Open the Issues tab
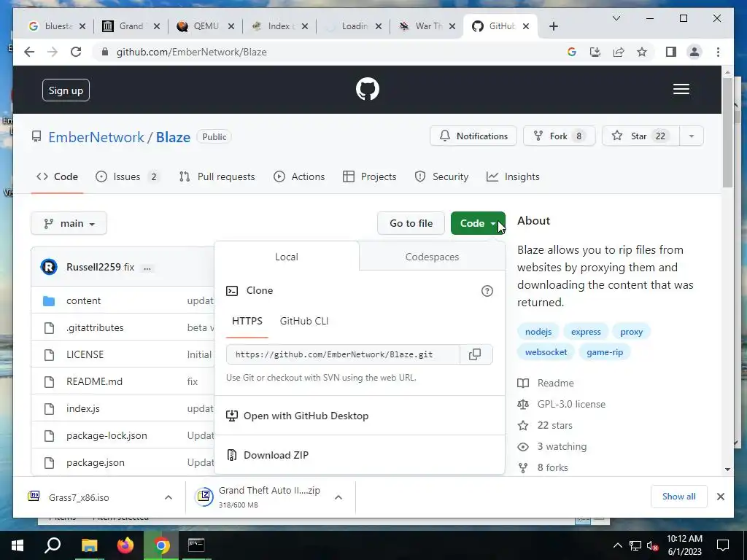This screenshot has height=560, width=747. coord(127,176)
